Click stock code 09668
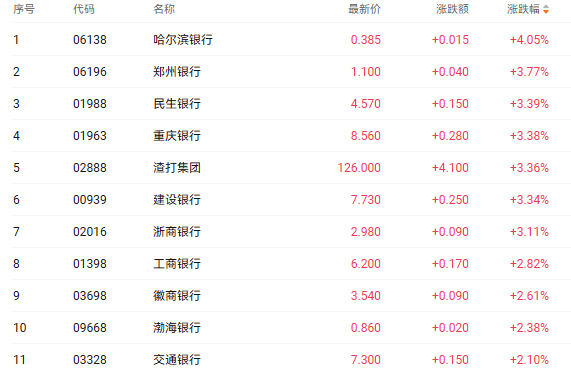Screen dimensions: 571x372 pyautogui.click(x=90, y=328)
